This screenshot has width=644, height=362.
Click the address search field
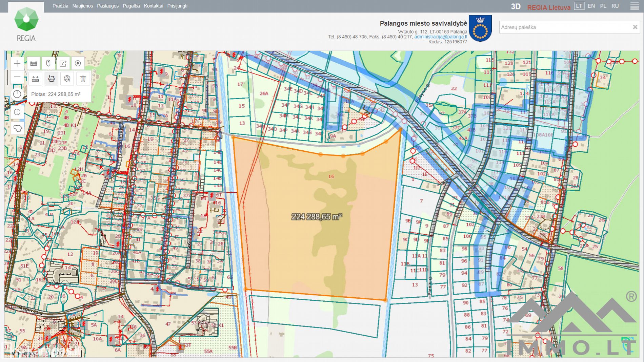click(x=564, y=27)
